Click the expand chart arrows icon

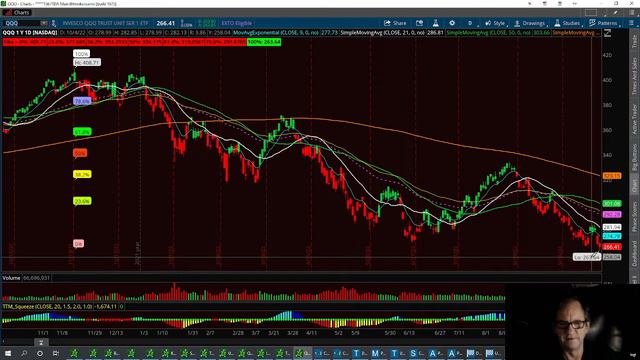tap(607, 33)
